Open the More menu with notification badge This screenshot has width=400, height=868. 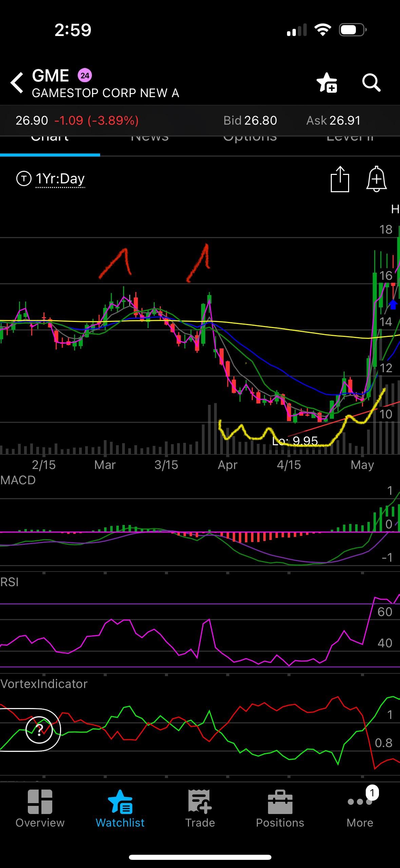point(360,809)
